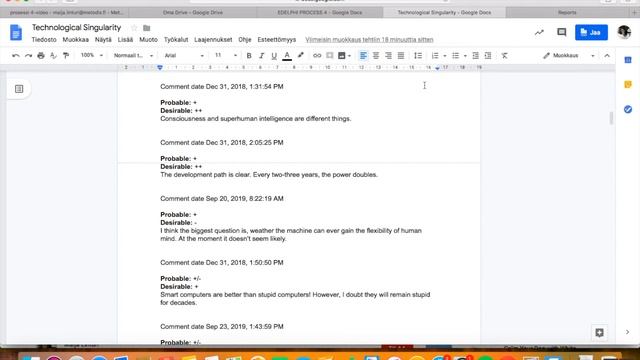Open the paragraph style dropdown
The image size is (640, 360).
133,56
